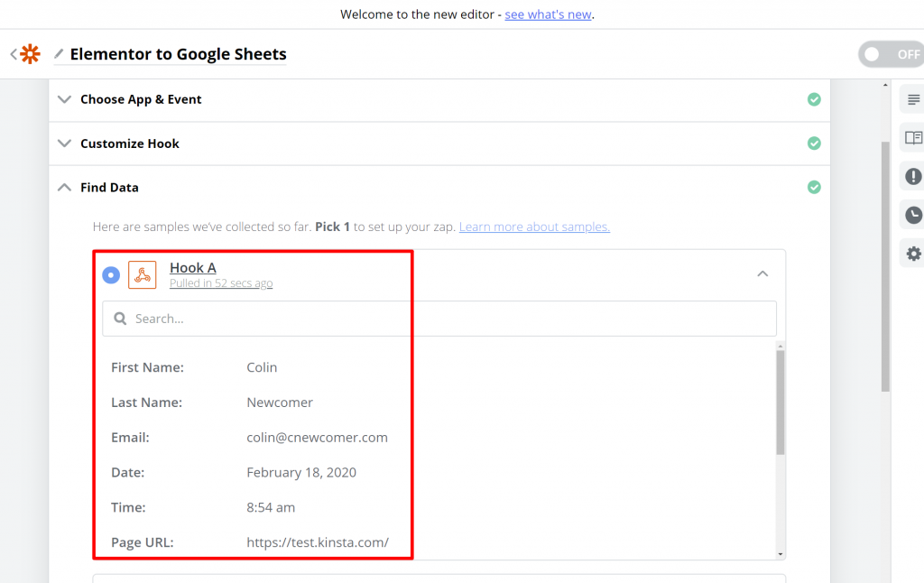The width and height of the screenshot is (924, 583).
Task: Click the Hook A title link
Action: tap(193, 267)
